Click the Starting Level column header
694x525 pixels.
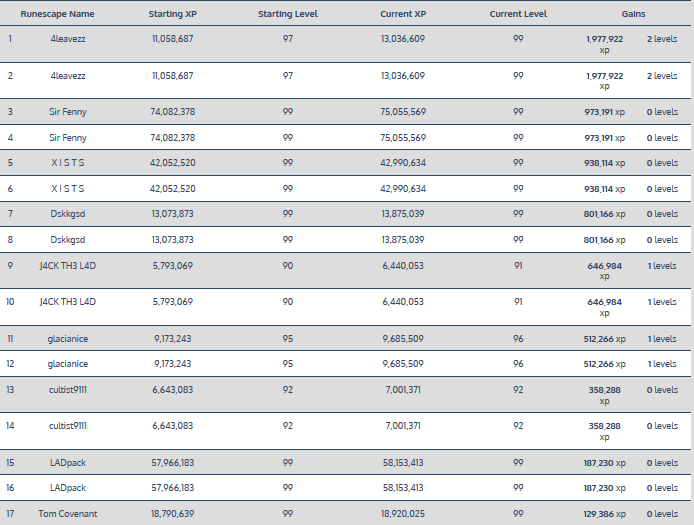[x=288, y=15]
